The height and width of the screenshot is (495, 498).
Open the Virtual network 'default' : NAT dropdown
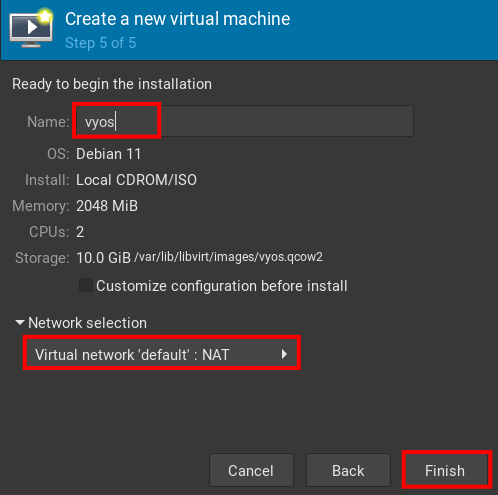tap(162, 354)
